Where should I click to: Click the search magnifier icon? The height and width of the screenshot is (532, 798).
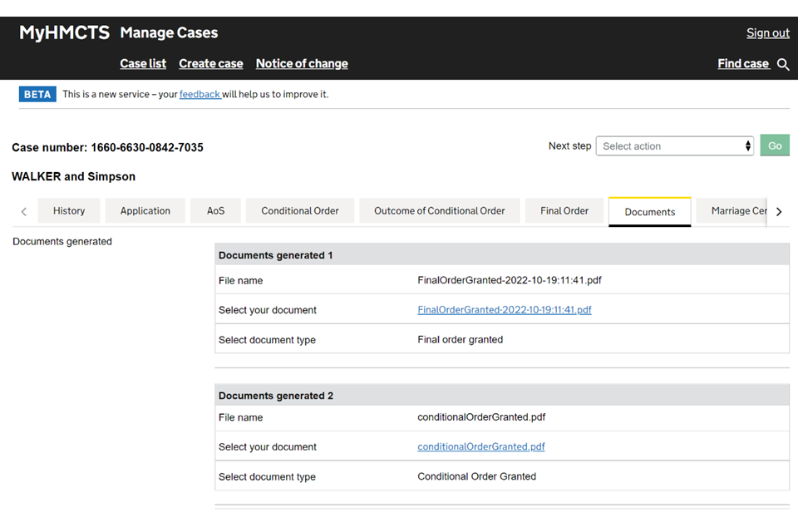click(783, 64)
